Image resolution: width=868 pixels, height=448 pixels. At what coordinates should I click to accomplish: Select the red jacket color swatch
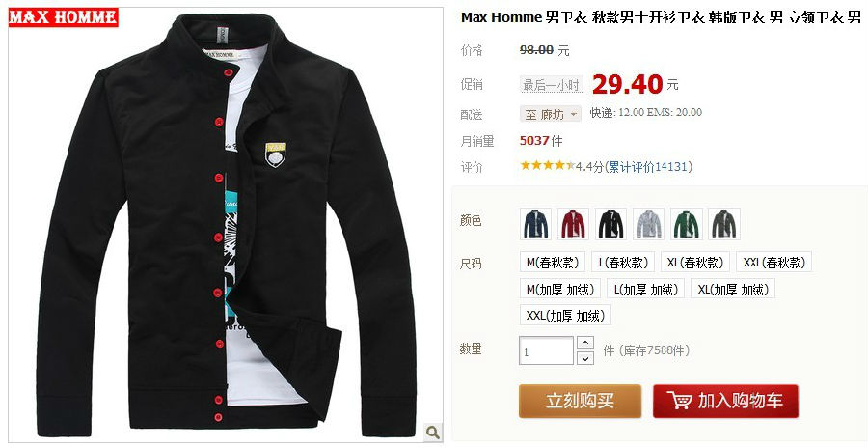coord(574,224)
